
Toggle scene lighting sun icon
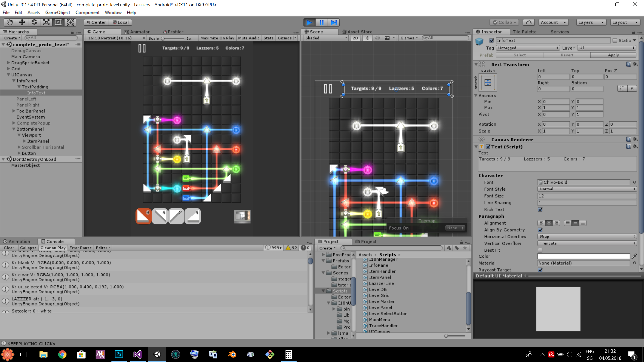368,38
